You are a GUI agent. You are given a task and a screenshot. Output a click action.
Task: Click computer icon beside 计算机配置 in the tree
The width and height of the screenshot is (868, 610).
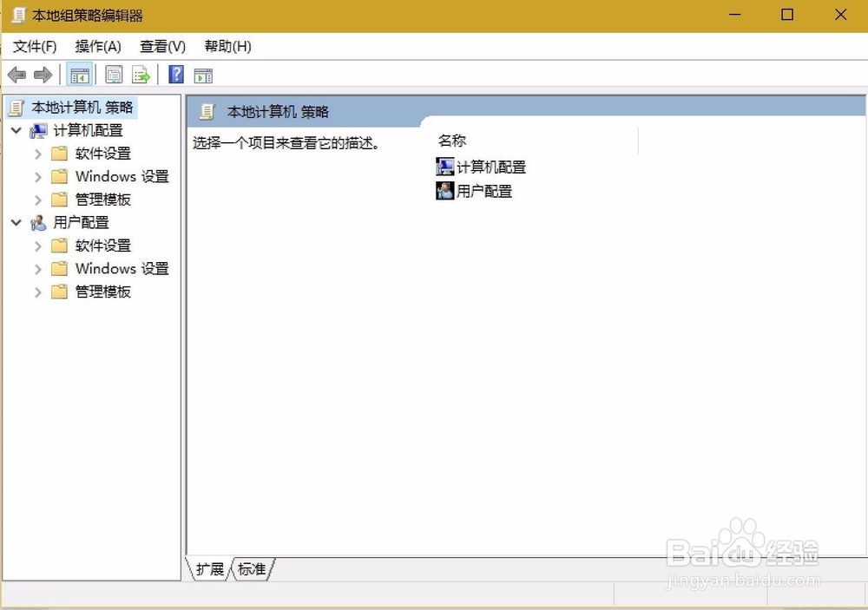click(x=38, y=131)
